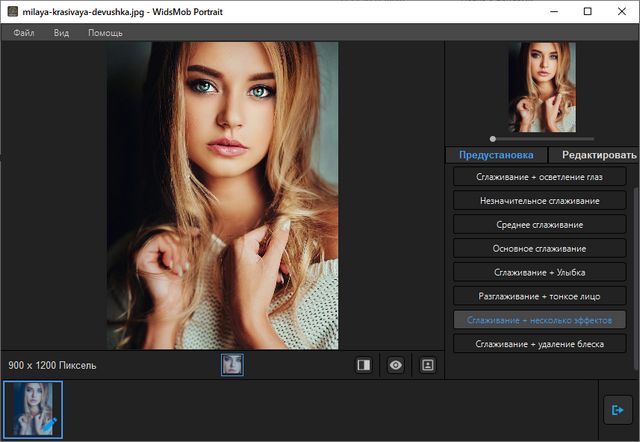
Task: Apply Сглаживание + осветление глаз preset
Action: pos(539,177)
